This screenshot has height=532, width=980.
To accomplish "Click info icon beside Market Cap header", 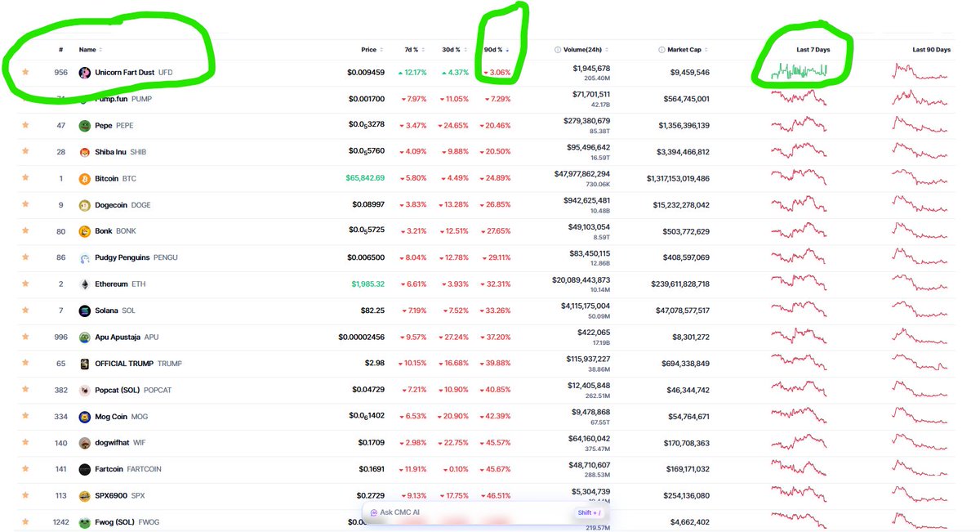I will (661, 50).
